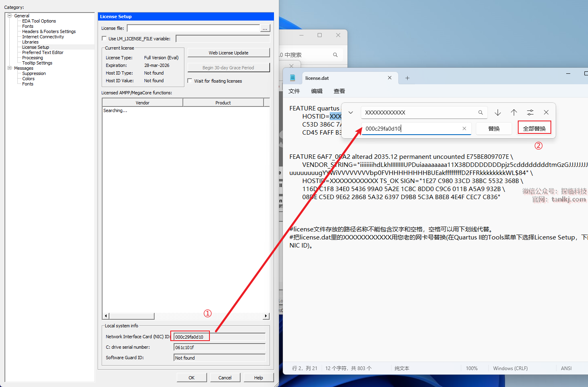This screenshot has height=387, width=588.
Task: Click the license file browse "..." button
Action: (265, 28)
